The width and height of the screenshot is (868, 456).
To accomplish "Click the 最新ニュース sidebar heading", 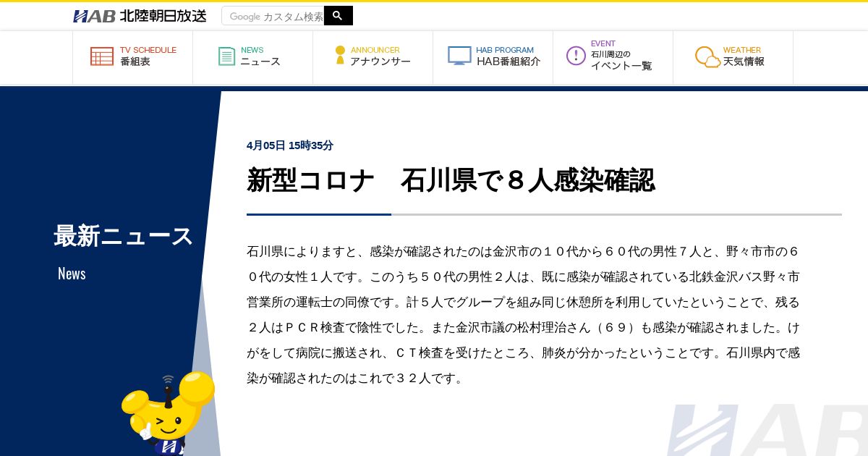I will pyautogui.click(x=124, y=236).
